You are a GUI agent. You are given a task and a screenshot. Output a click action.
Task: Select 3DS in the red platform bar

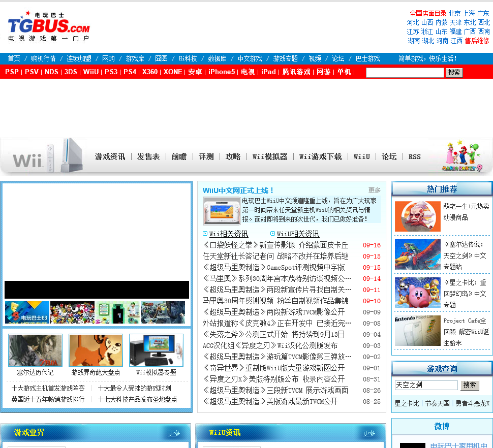pyautogui.click(x=71, y=72)
